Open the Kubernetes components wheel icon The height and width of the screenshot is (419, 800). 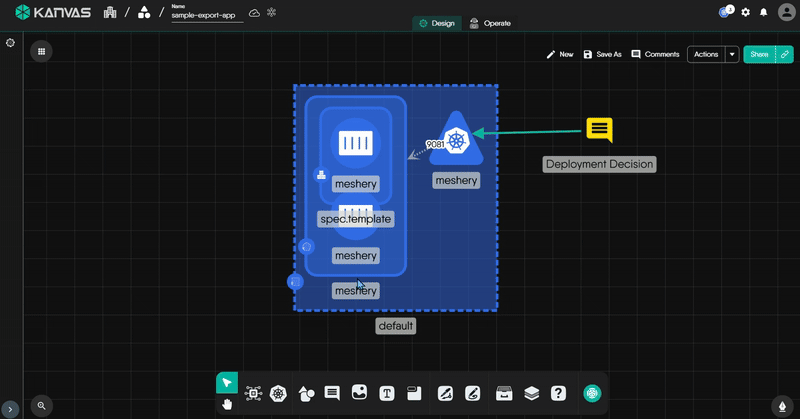(x=279, y=394)
